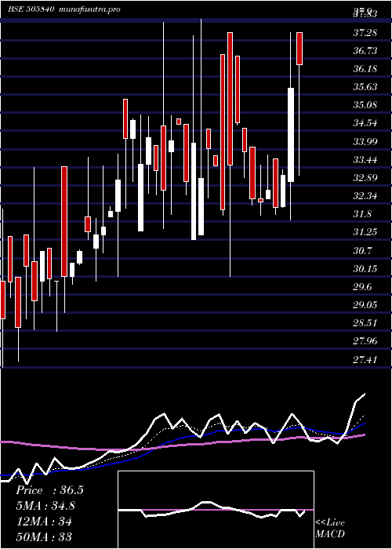This screenshot has width=392, height=549.
Task: Click the last red candlestick at far right
Action: point(299,49)
